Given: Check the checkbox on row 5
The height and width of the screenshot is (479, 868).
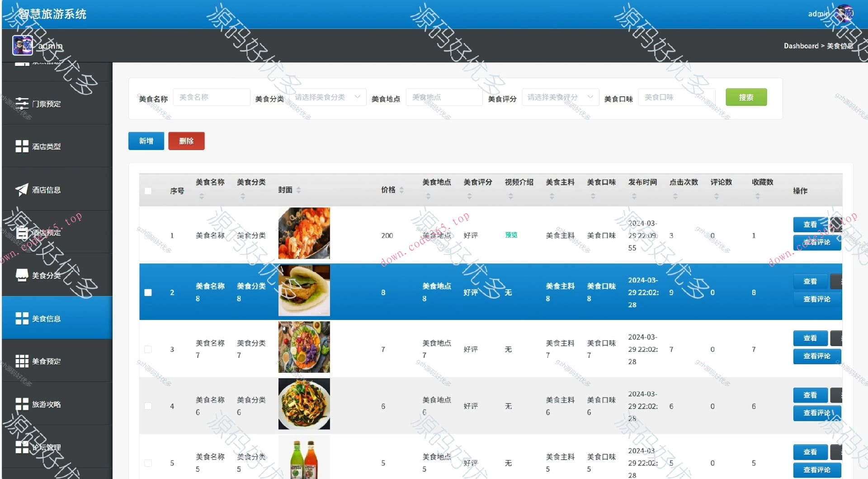Looking at the screenshot, I should 148,463.
